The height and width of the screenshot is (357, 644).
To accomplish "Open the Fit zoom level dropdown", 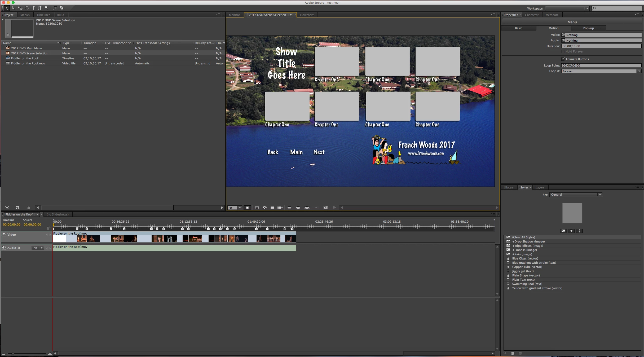I will 240,208.
